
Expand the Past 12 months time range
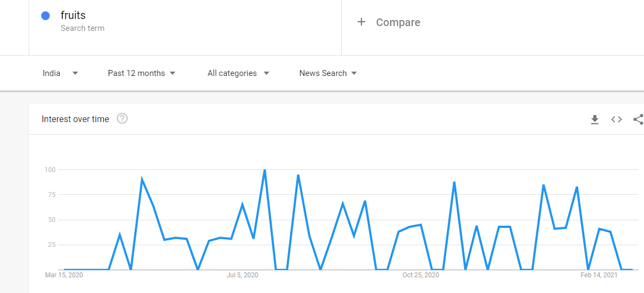point(142,73)
